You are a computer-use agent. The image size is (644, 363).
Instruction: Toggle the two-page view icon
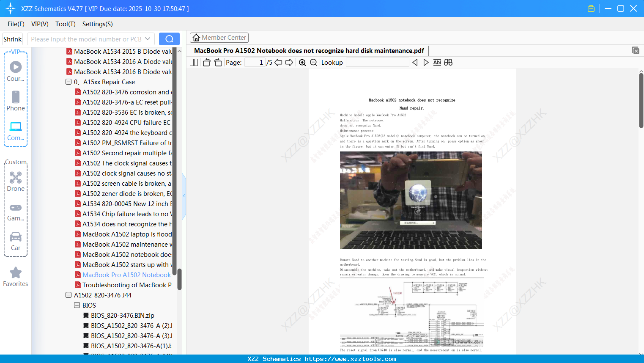click(x=194, y=63)
